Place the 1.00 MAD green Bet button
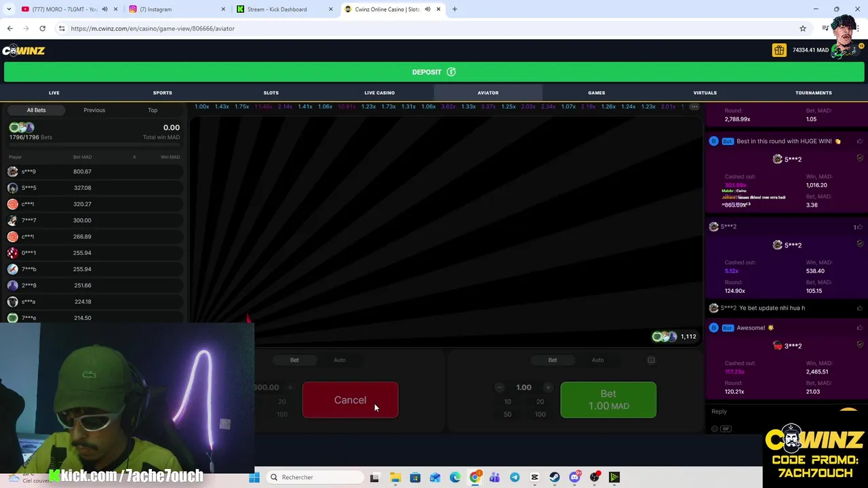This screenshot has height=488, width=868. tap(608, 400)
